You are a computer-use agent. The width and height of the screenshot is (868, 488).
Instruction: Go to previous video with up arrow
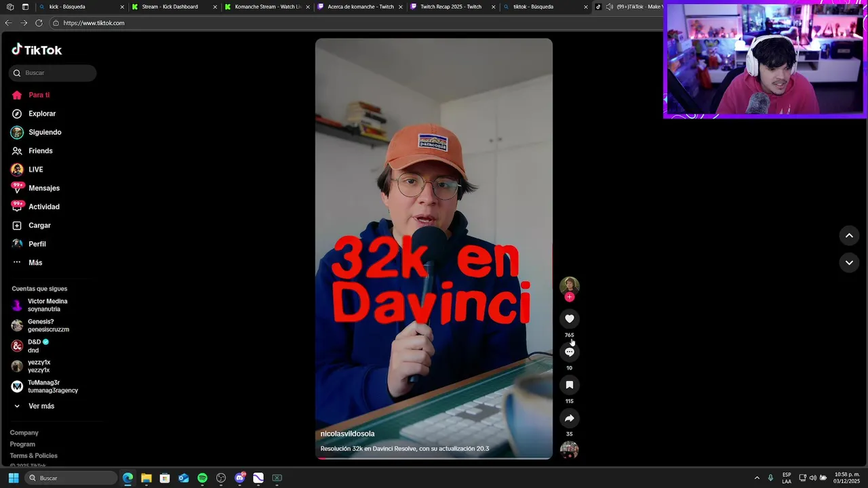tap(849, 235)
